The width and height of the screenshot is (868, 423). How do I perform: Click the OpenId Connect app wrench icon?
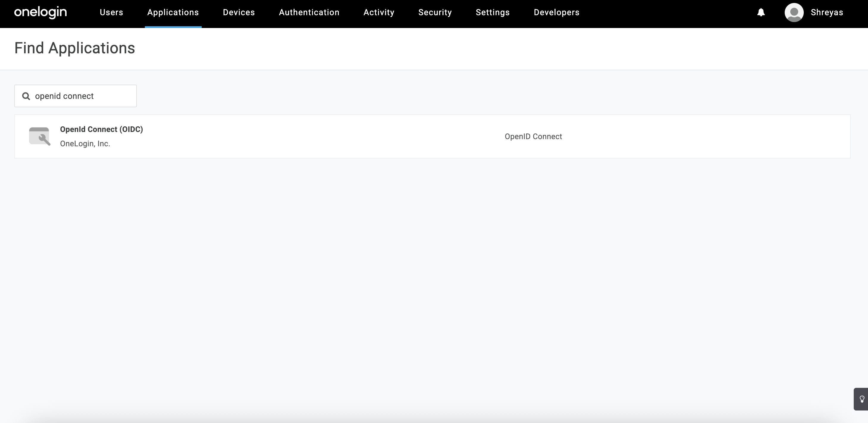[40, 136]
